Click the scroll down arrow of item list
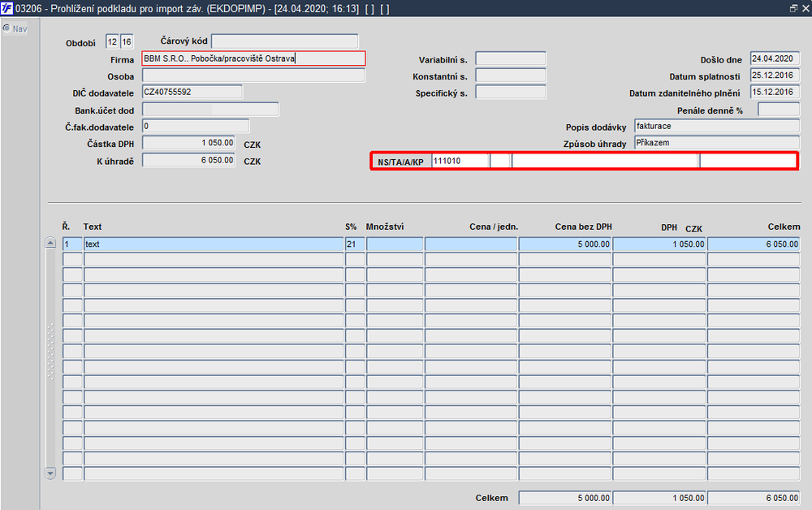 (x=50, y=473)
